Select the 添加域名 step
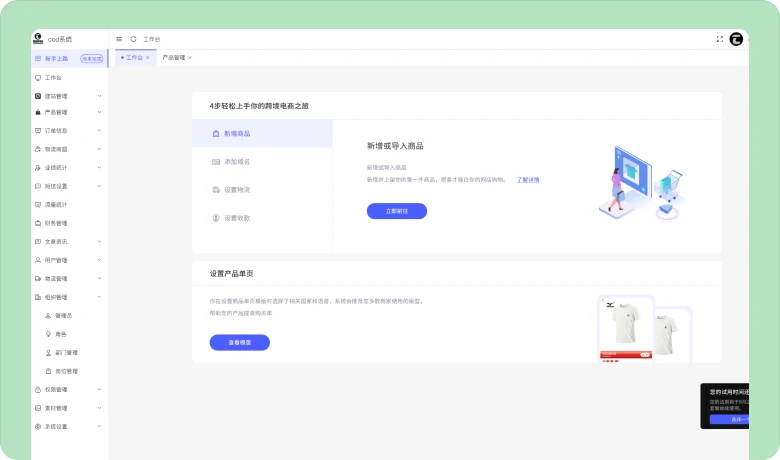The height and width of the screenshot is (460, 780). [x=237, y=161]
